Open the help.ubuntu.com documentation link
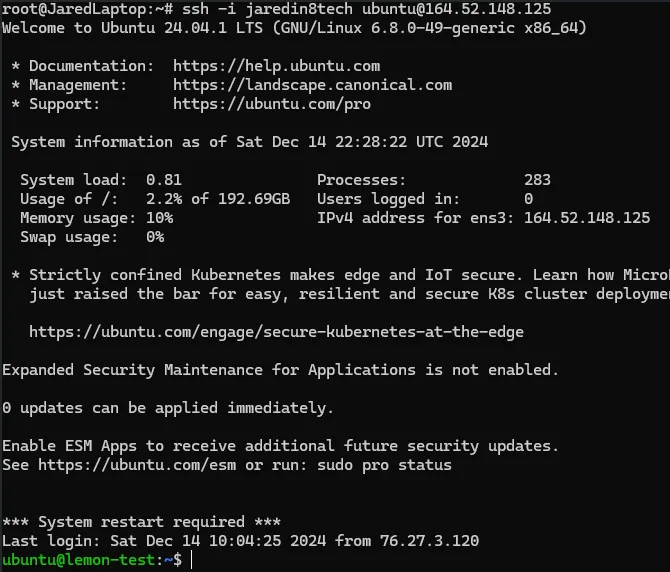Viewport: 670px width, 572px height. click(x=276, y=66)
